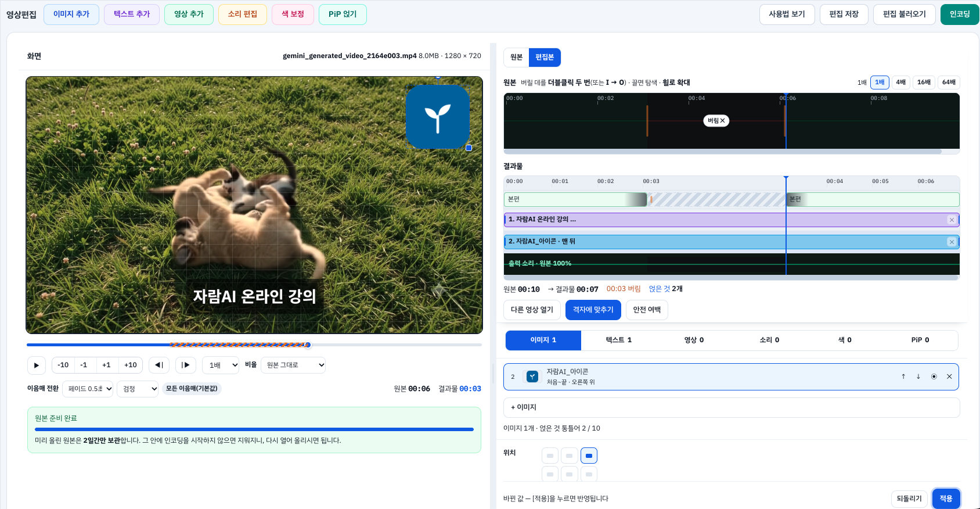This screenshot has height=509, width=980.
Task: Set position to middle-left
Action: coord(550,474)
